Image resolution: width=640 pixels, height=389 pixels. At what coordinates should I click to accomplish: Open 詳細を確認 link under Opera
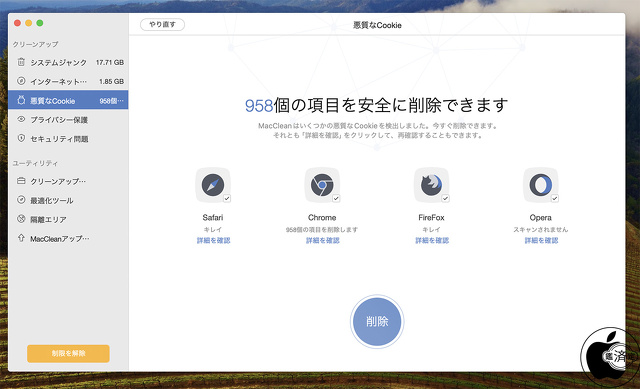pyautogui.click(x=541, y=240)
